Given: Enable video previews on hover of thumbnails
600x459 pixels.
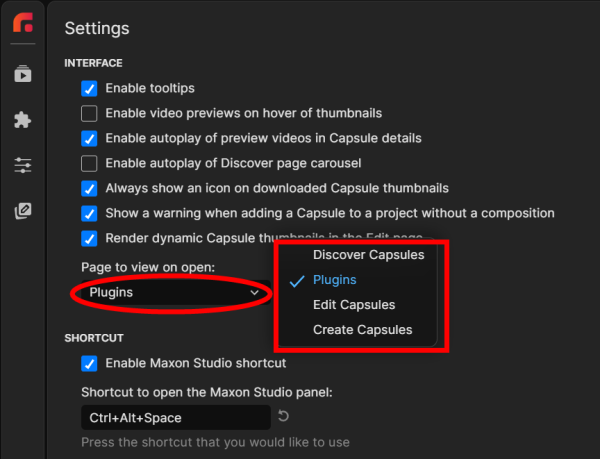Looking at the screenshot, I should (89, 113).
